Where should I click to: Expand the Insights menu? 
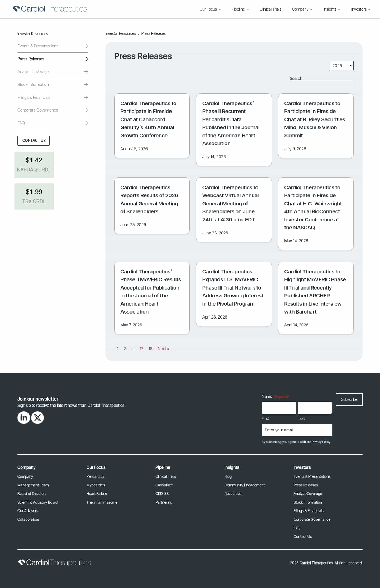tap(332, 9)
